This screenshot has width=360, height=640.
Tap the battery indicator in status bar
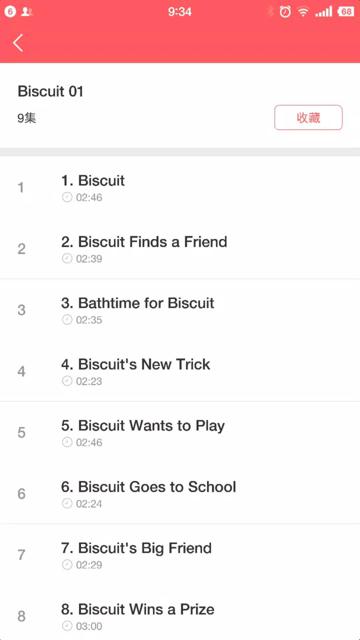(x=346, y=12)
